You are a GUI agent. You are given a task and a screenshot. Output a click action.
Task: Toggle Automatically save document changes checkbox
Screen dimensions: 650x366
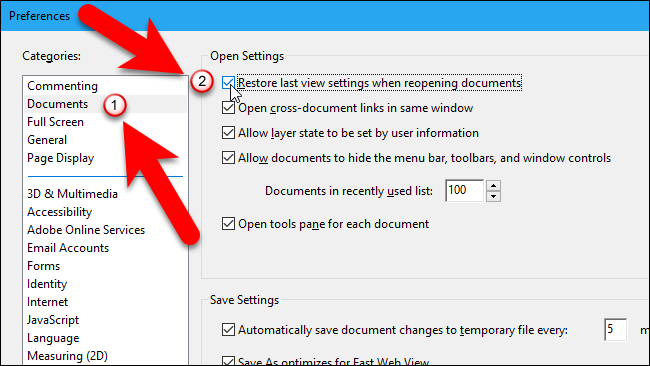228,330
